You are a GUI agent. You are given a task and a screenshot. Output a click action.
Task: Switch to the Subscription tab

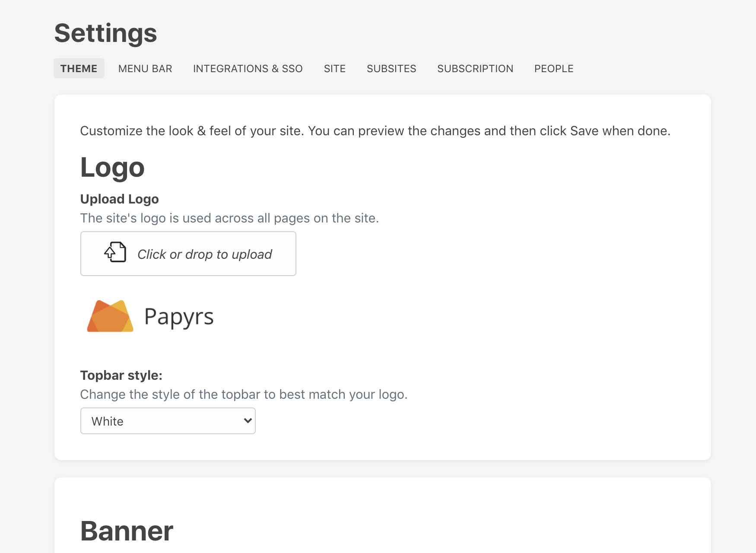(475, 68)
